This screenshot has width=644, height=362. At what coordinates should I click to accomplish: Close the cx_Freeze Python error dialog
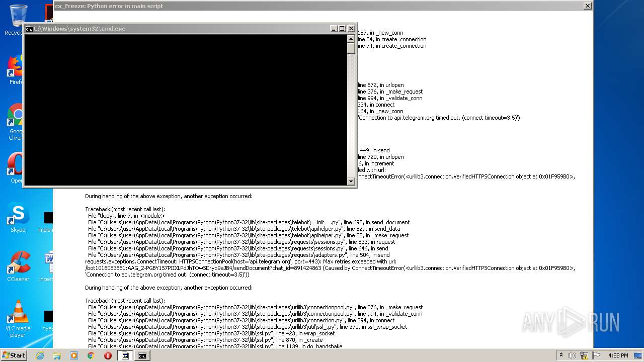587,6
